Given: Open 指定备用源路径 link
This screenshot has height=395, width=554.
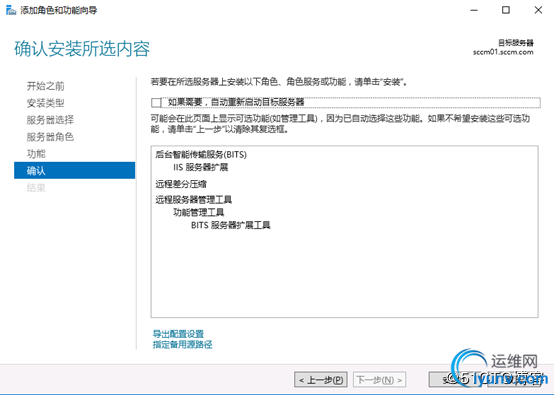Looking at the screenshot, I should [182, 344].
